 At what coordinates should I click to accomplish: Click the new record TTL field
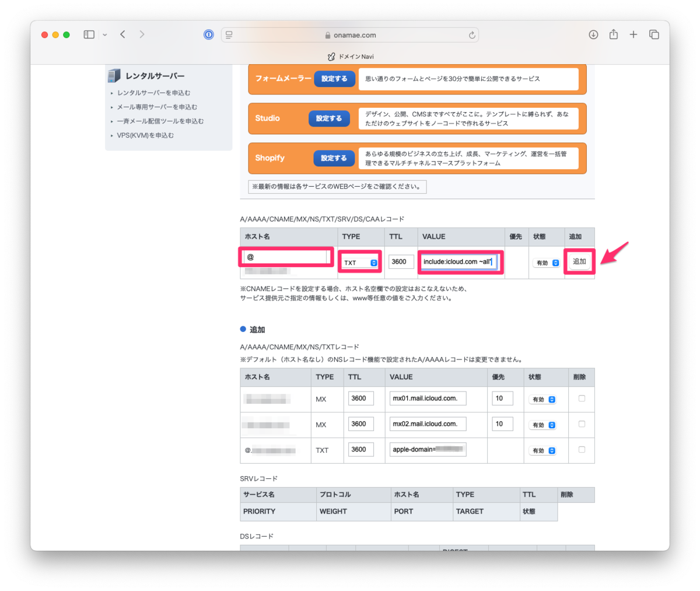pos(401,262)
